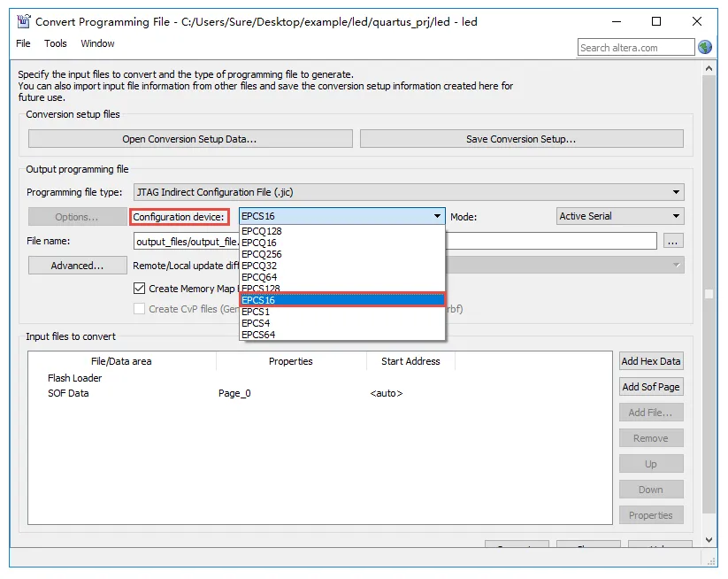Click the Remove button
Viewport: 728px width, 579px height.
click(651, 438)
